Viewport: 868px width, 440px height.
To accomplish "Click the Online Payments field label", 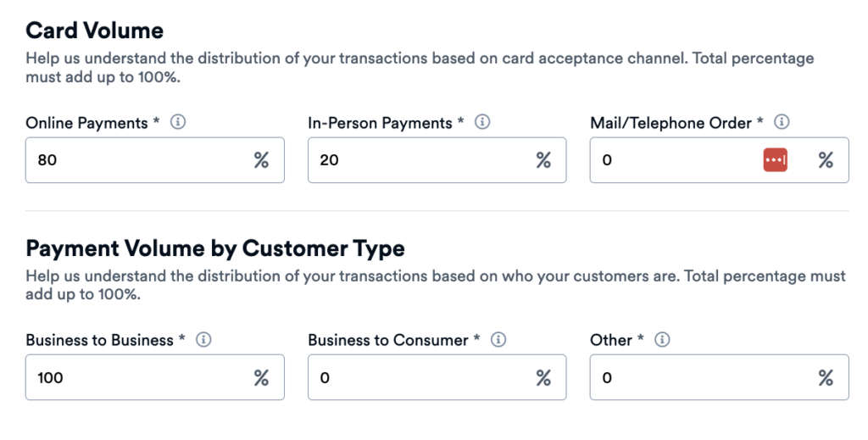I will (x=86, y=123).
